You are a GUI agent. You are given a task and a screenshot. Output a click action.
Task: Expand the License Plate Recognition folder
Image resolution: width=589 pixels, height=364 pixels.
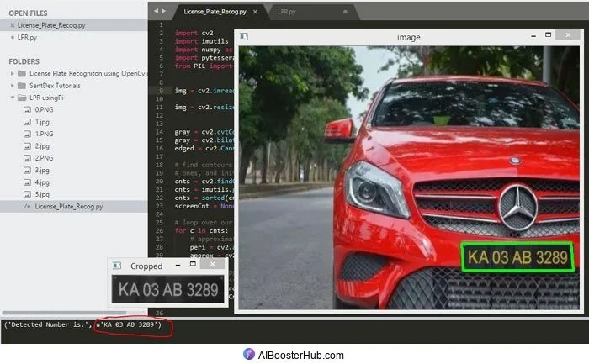[11, 74]
